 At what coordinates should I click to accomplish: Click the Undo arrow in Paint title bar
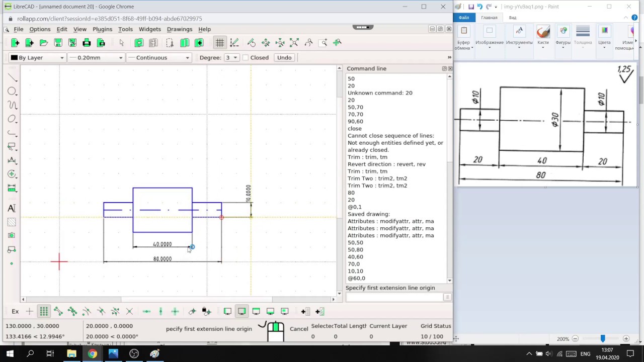click(x=479, y=7)
